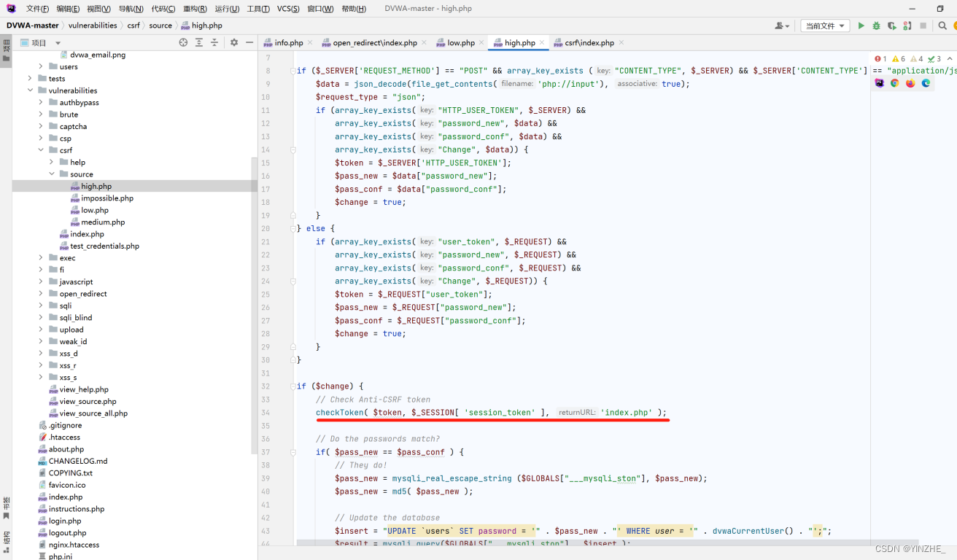
Task: Open file in Firefox browser icon
Action: point(910,83)
